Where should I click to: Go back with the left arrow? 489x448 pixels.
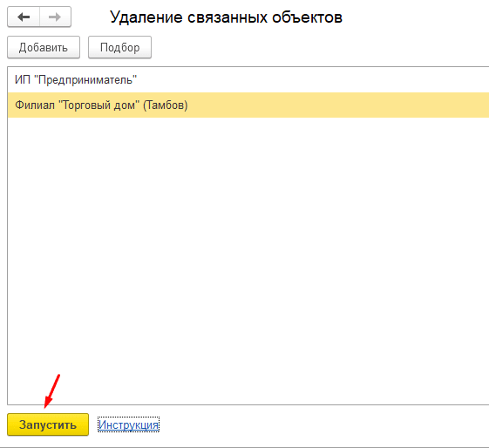24,17
